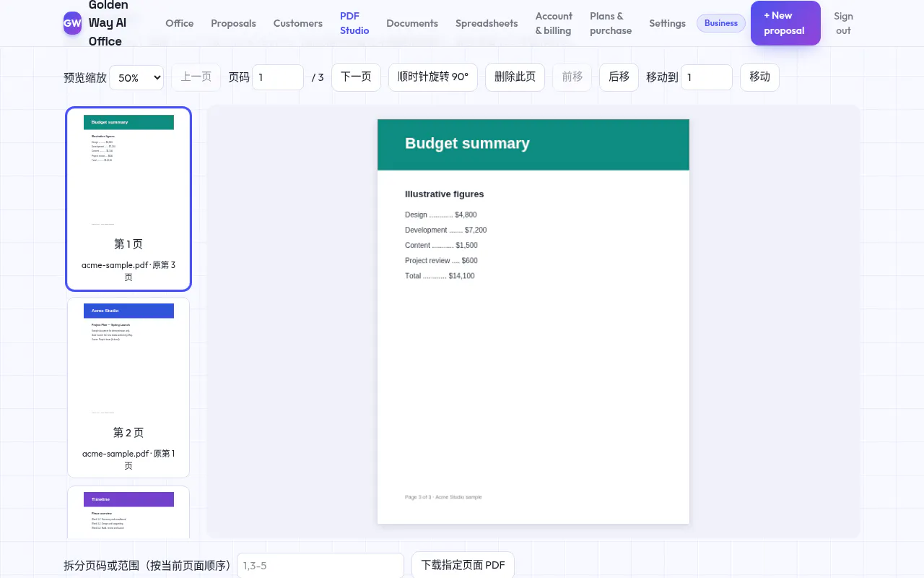Click the 上一页 previous page button
924x578 pixels.
[196, 77]
